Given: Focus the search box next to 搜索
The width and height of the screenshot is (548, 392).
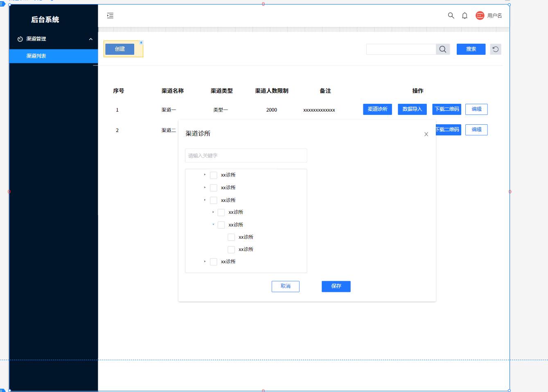Looking at the screenshot, I should (401, 49).
